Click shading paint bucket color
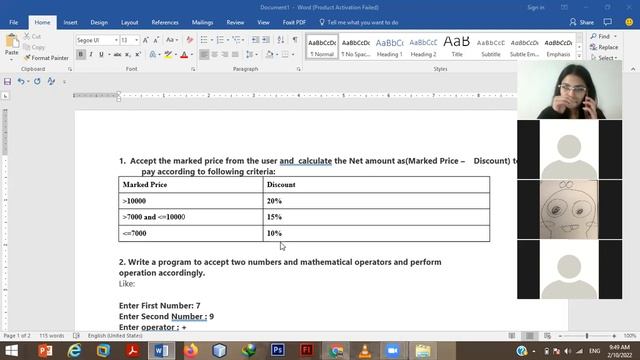Screen dimensions: 640x360 coord(269,54)
